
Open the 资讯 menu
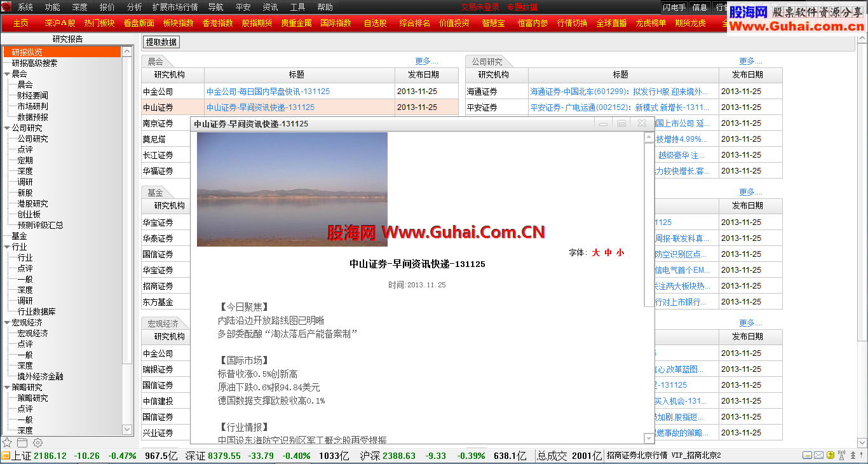click(x=270, y=7)
